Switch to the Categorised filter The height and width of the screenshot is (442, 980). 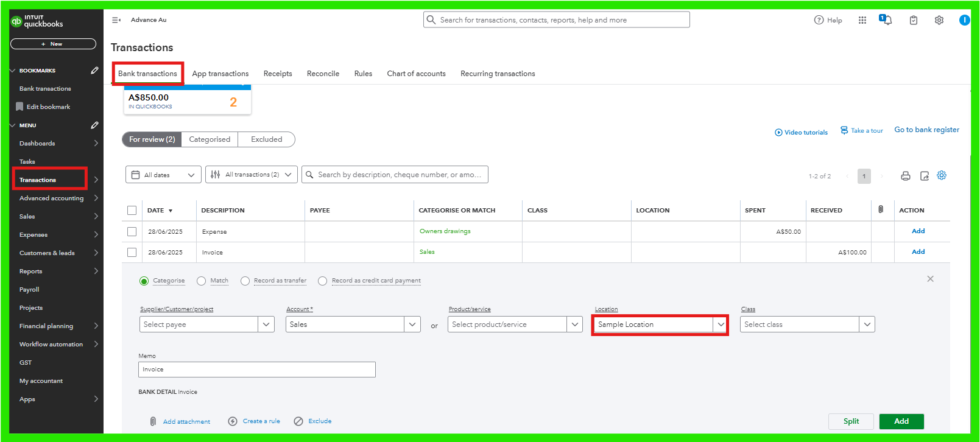210,139
